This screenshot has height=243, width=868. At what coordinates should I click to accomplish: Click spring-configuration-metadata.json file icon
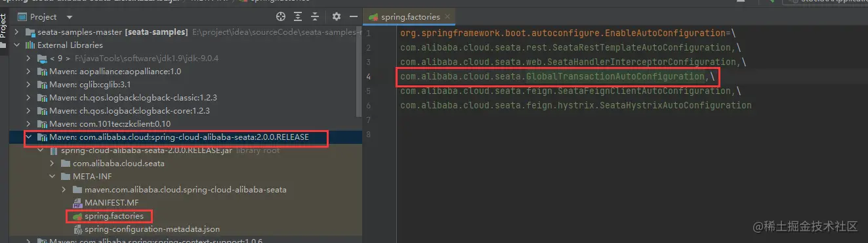(77, 229)
